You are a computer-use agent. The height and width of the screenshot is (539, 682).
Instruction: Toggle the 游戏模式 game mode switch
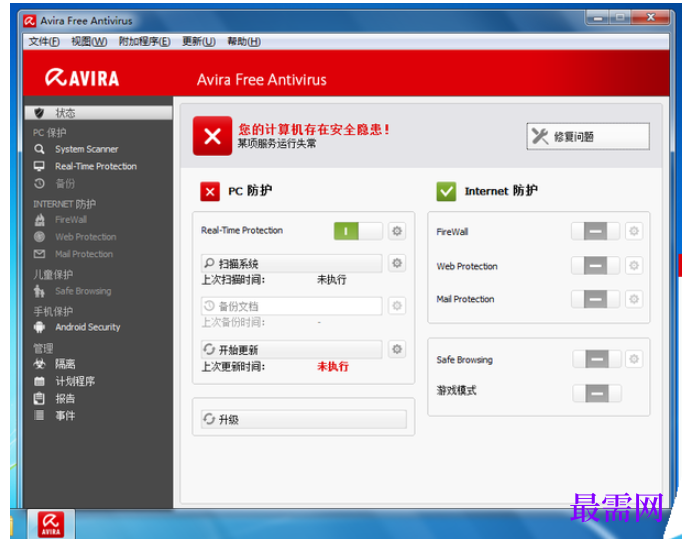click(x=597, y=394)
